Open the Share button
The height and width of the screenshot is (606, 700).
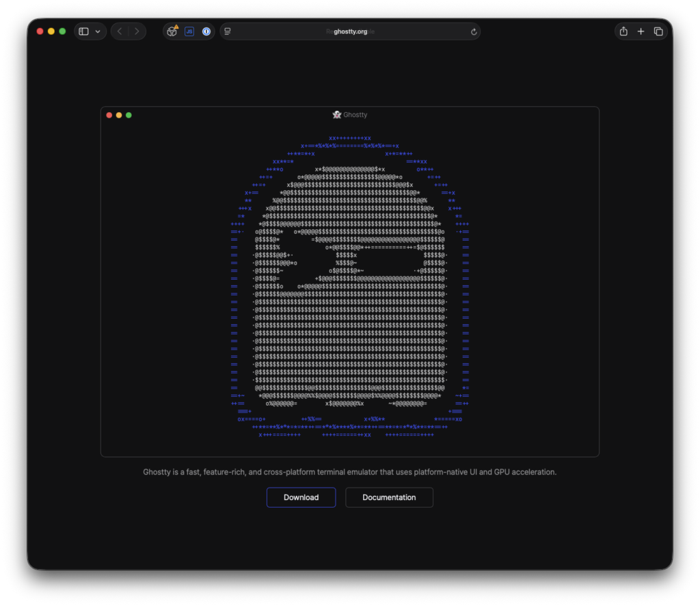tap(623, 31)
